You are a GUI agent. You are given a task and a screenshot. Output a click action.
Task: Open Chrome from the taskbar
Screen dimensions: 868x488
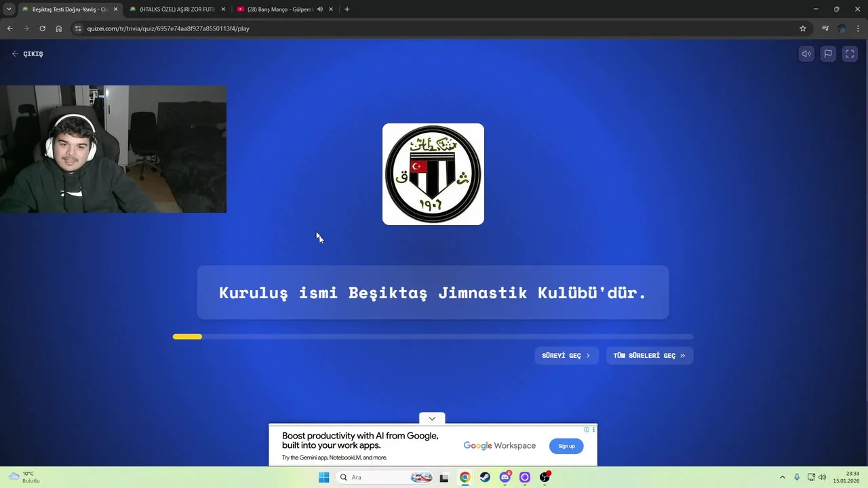tap(465, 477)
